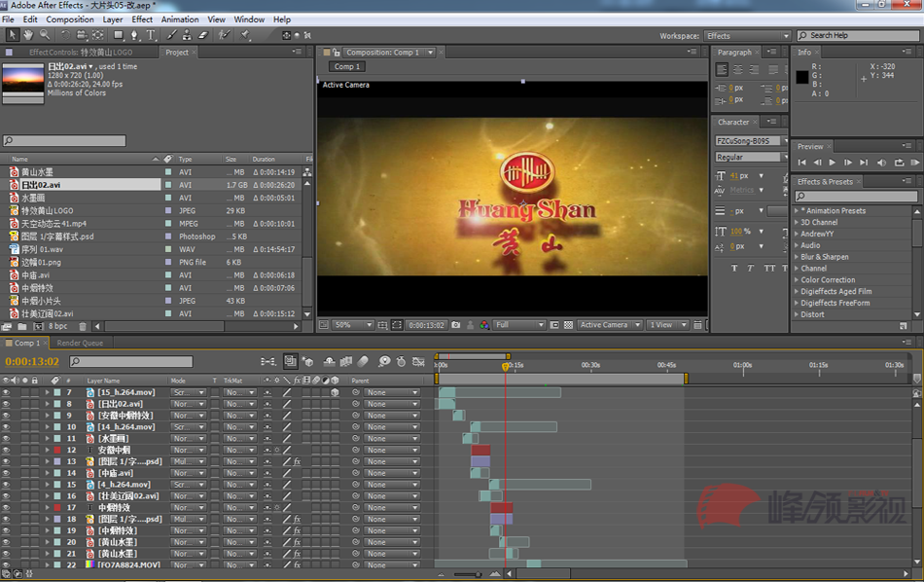Image resolution: width=924 pixels, height=582 pixels.
Task: Switch to the Render Queue tab
Action: click(80, 344)
